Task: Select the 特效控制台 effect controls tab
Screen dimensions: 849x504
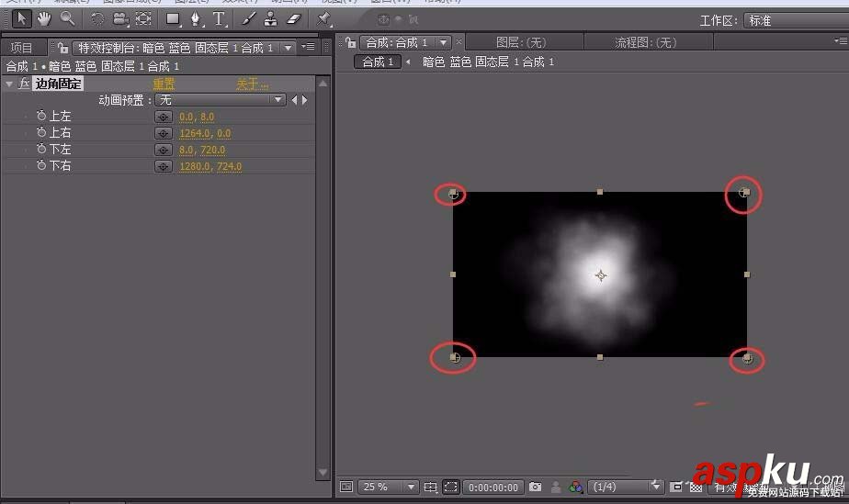Action: (175, 48)
